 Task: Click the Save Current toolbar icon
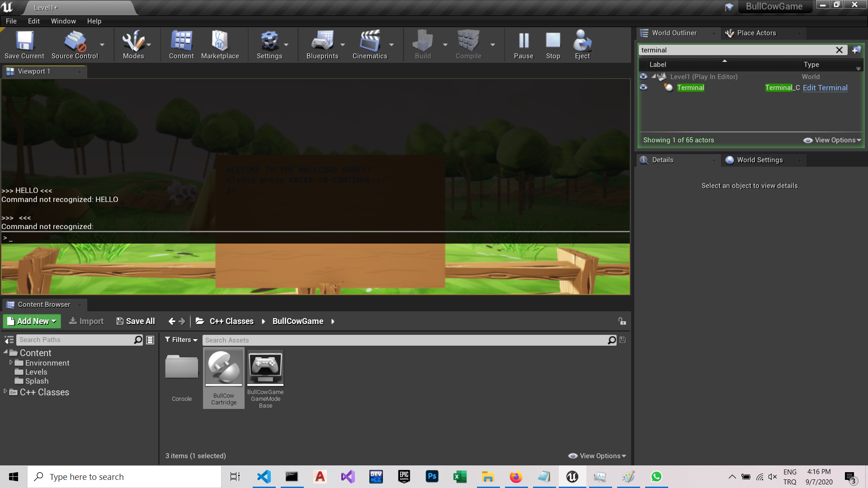24,45
